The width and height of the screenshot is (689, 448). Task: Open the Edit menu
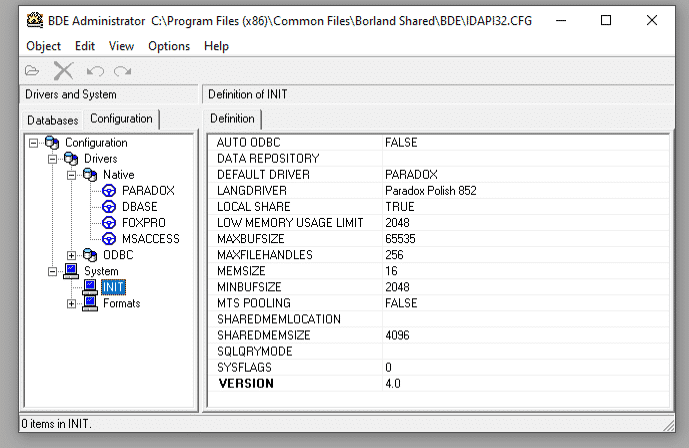pos(84,46)
